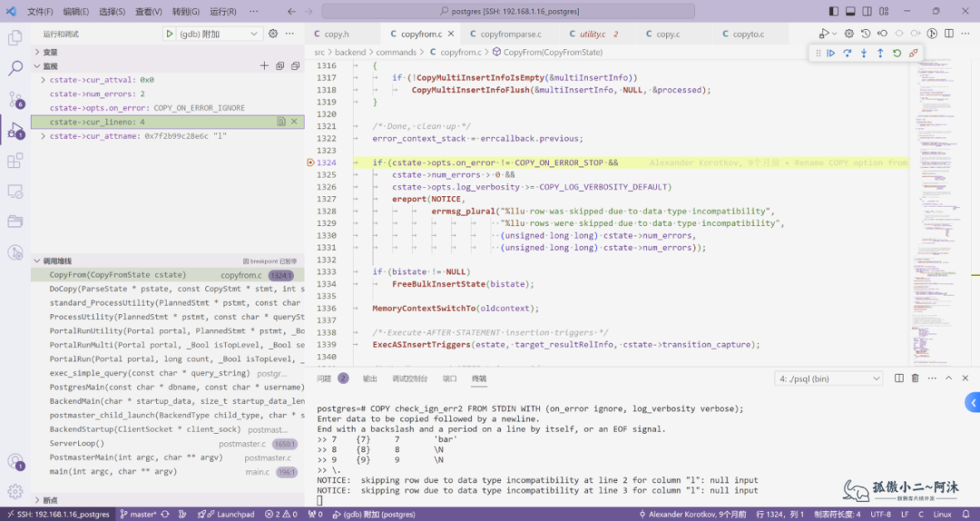Expand the cstate->cur_attval watch entry
980x521 pixels.
[x=44, y=80]
